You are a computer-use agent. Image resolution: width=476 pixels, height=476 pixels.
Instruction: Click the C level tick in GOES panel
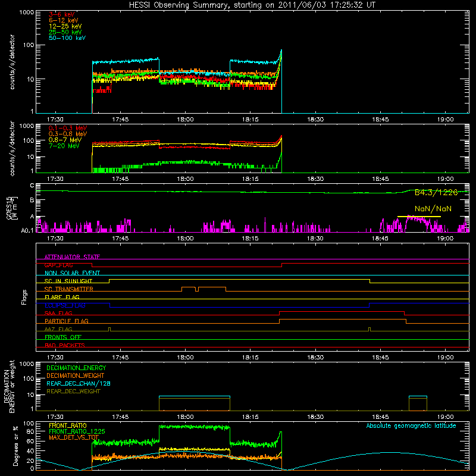tap(32, 186)
